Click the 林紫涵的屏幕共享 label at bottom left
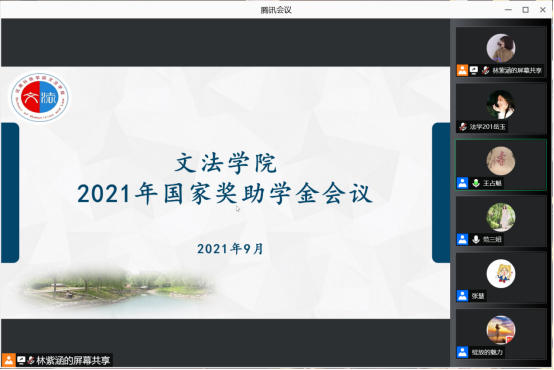 [73, 360]
